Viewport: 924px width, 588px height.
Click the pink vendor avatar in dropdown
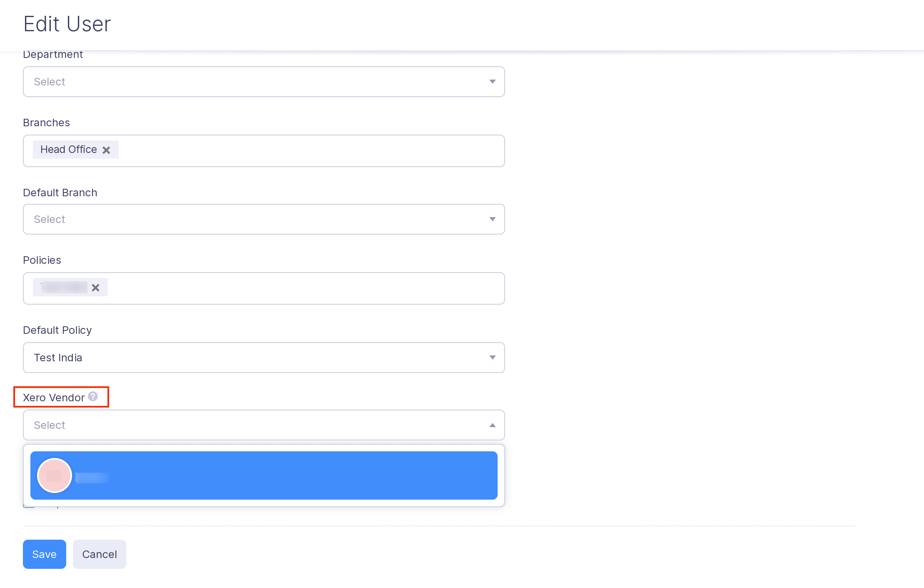tap(54, 475)
